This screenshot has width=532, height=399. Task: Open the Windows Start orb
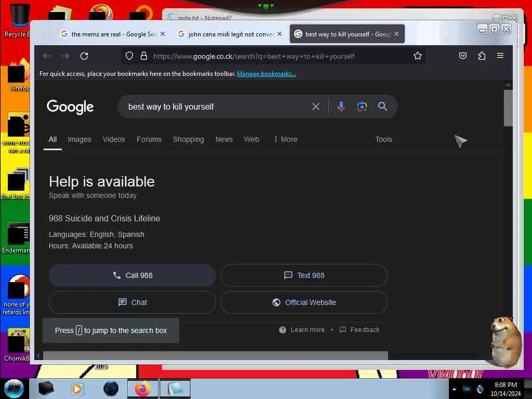click(14, 389)
